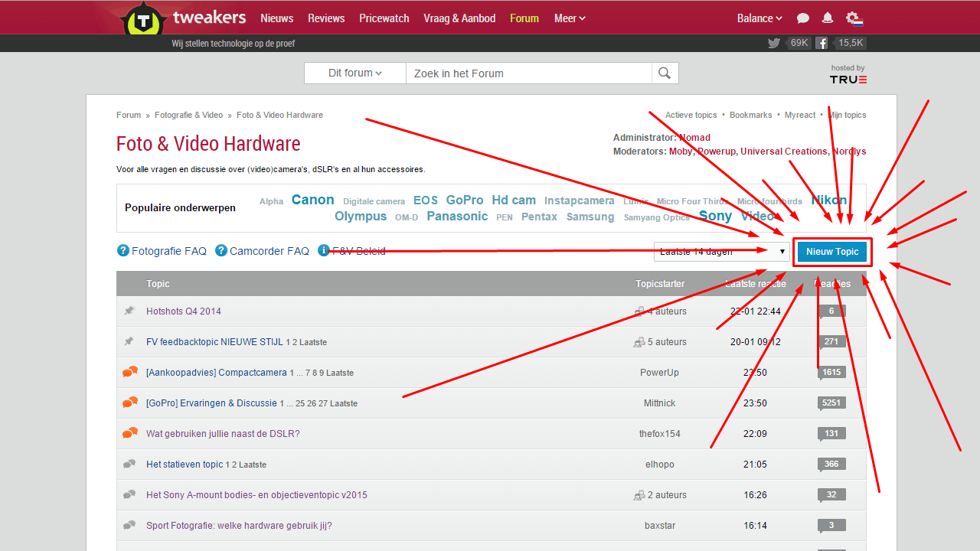The height and width of the screenshot is (551, 980).
Task: Click the orange bubble icon of Aankoopadvies Compactcamera
Action: 130,372
